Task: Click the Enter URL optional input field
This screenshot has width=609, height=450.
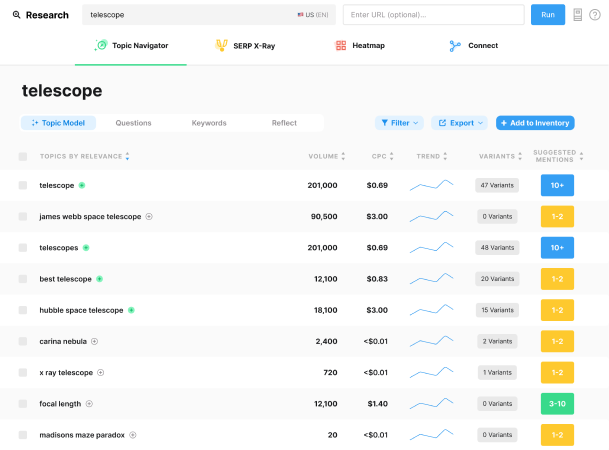Action: coord(433,15)
